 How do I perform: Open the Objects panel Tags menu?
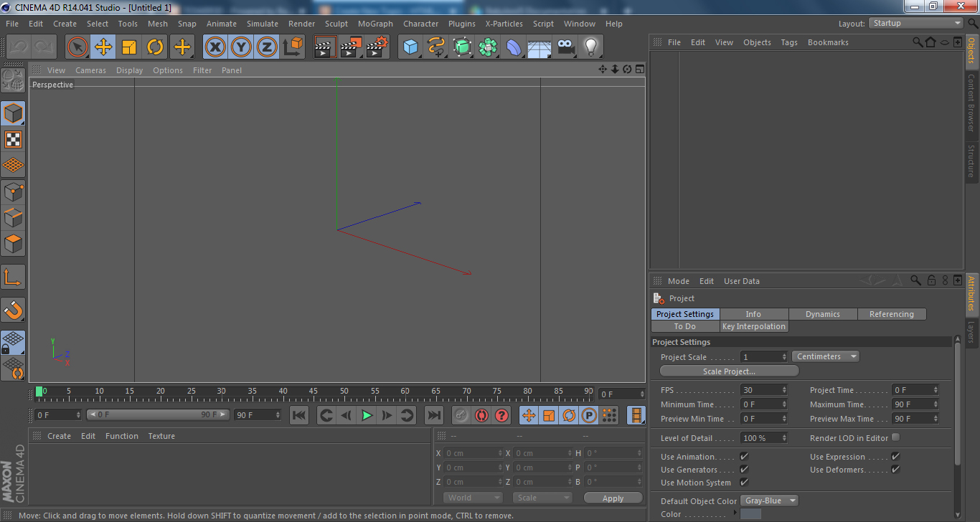[x=789, y=42]
